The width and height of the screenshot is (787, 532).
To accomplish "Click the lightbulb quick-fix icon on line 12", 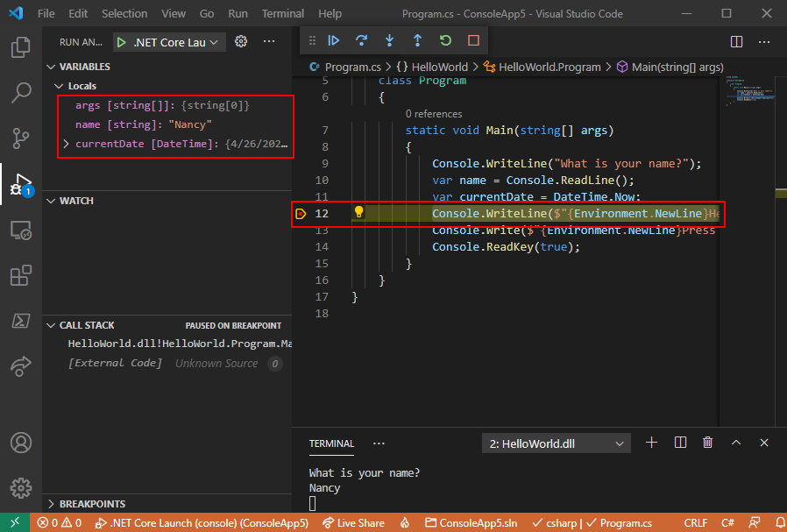I will pyautogui.click(x=358, y=213).
